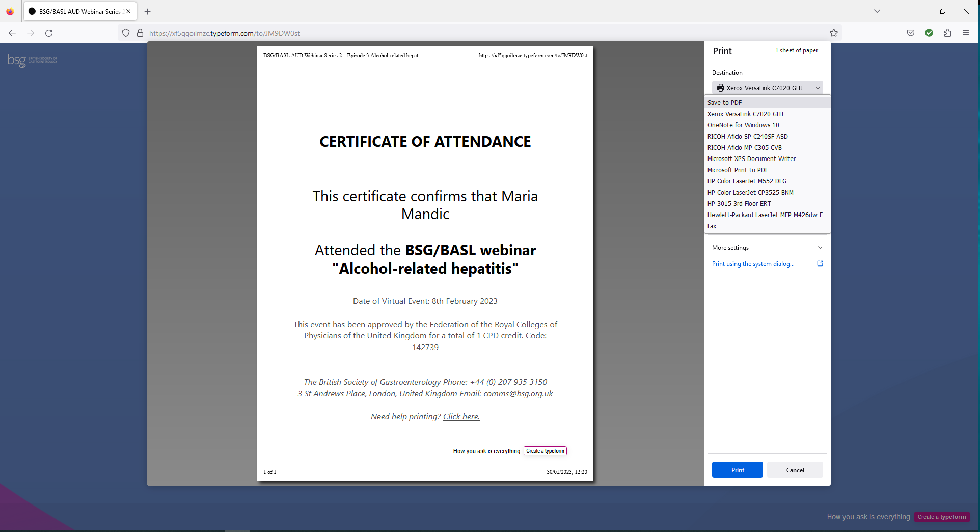Collapse the Xerox VersaLink destination dropdown

pos(767,88)
